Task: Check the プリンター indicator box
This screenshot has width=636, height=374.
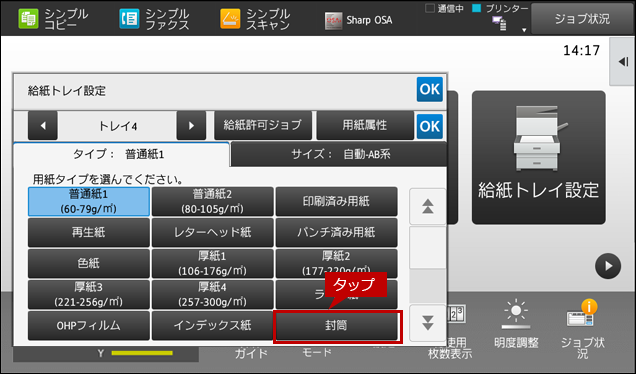Action: pos(477,8)
